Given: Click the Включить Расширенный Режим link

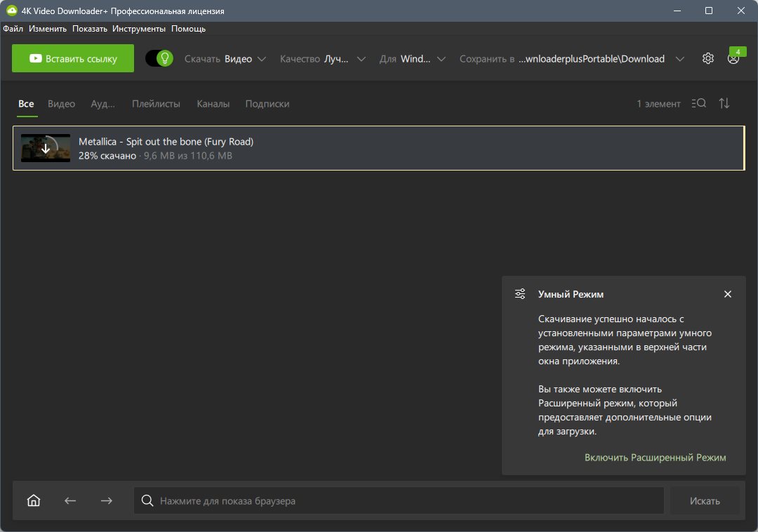Looking at the screenshot, I should [x=655, y=457].
